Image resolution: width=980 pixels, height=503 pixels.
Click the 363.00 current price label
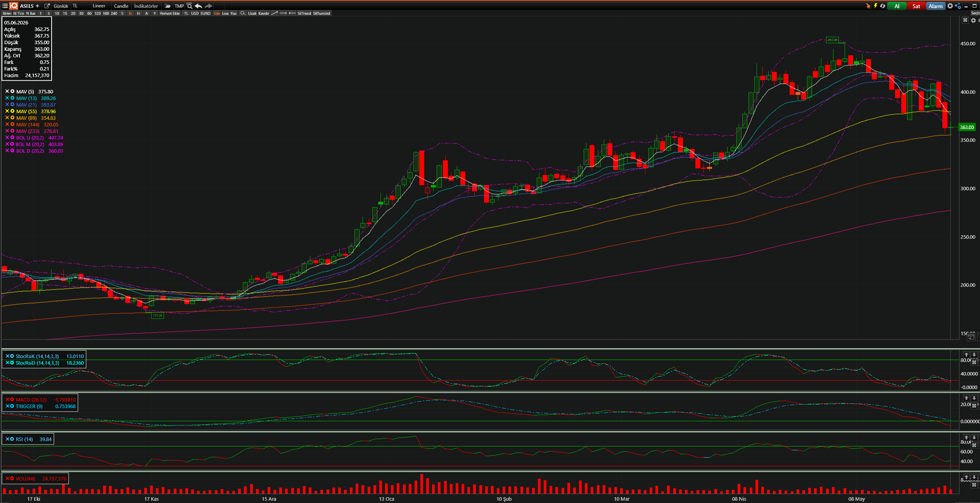[967, 127]
